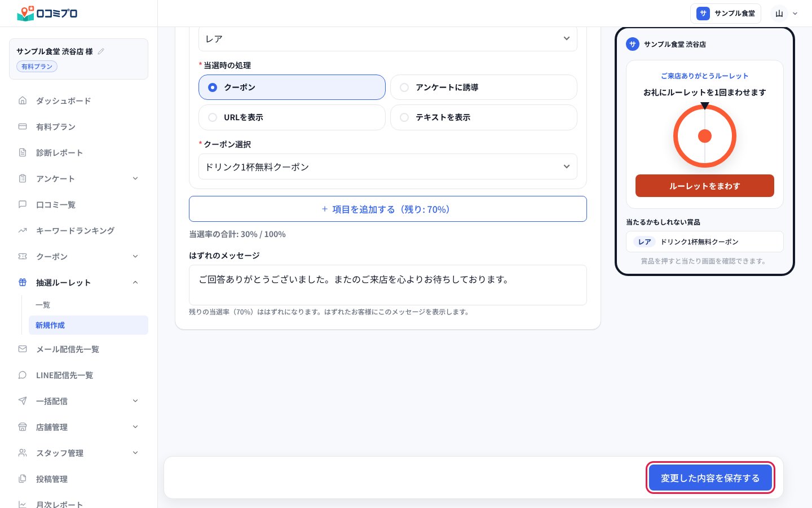Select the アンケートに誘導 radio option
The height and width of the screenshot is (508, 812).
[x=484, y=87]
